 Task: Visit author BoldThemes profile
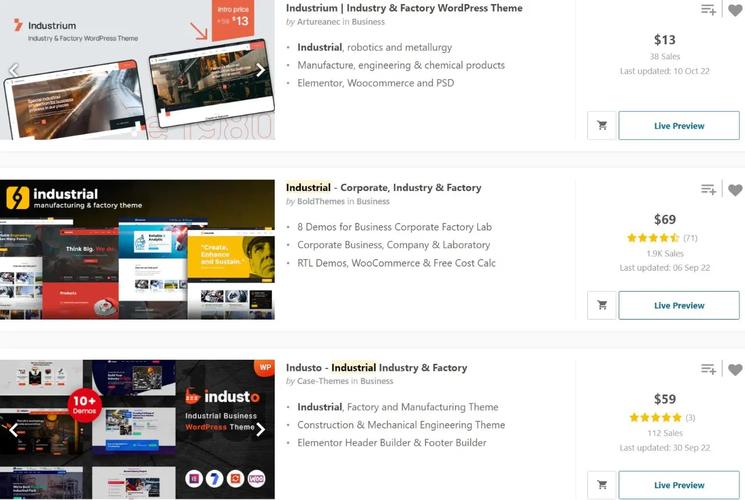pyautogui.click(x=322, y=202)
